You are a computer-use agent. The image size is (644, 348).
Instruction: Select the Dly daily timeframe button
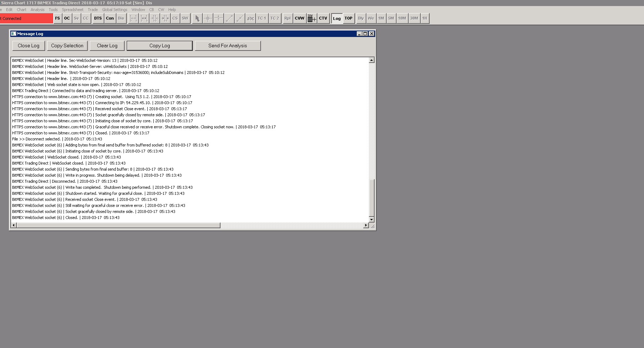(361, 18)
